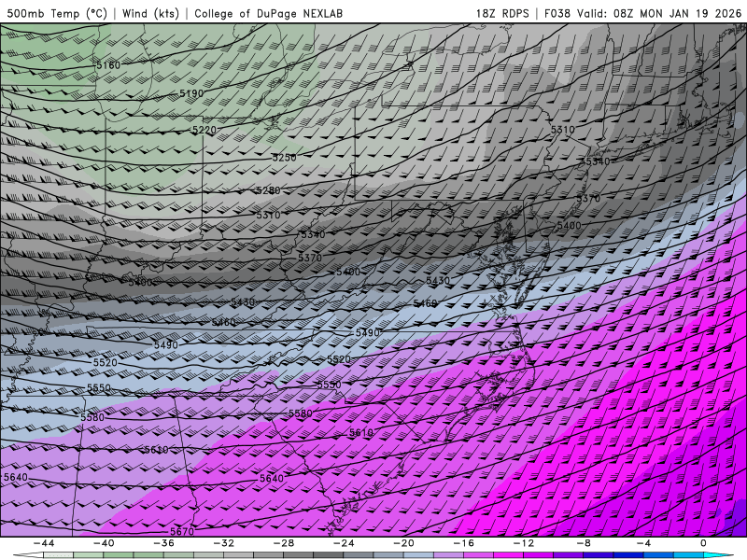Viewport: 747px width, 560px height.
Task: Click the 5250 contour label
Action: (x=285, y=157)
